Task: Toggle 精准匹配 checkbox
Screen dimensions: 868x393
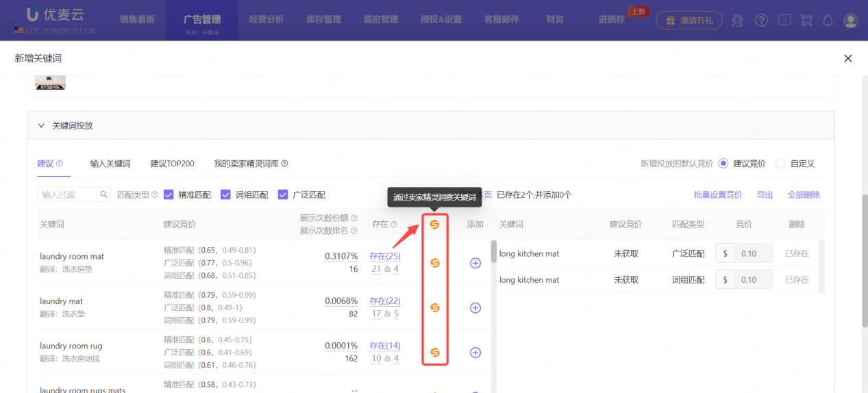Action: pos(169,195)
